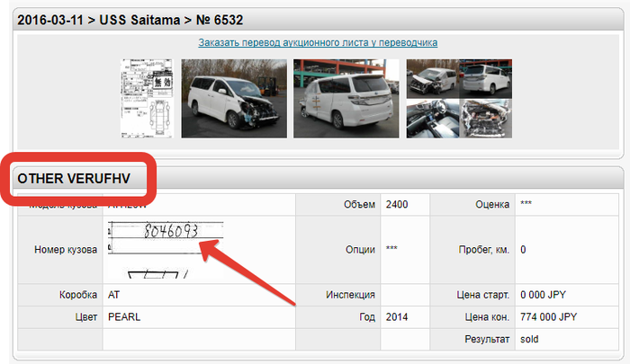The height and width of the screenshot is (364, 630).
Task: Open the auction sheet thumbnail image
Action: [x=147, y=99]
